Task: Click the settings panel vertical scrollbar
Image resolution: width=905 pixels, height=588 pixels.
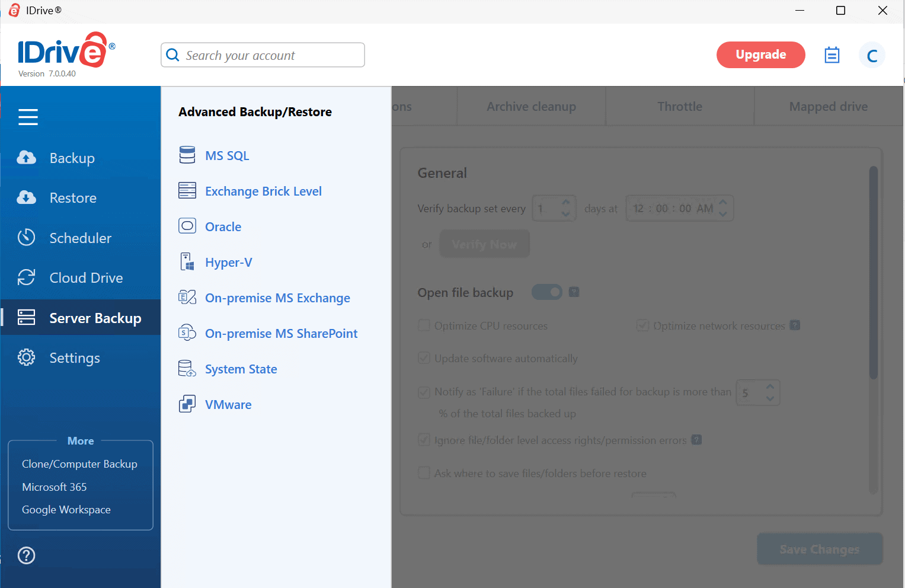Action: (x=873, y=273)
